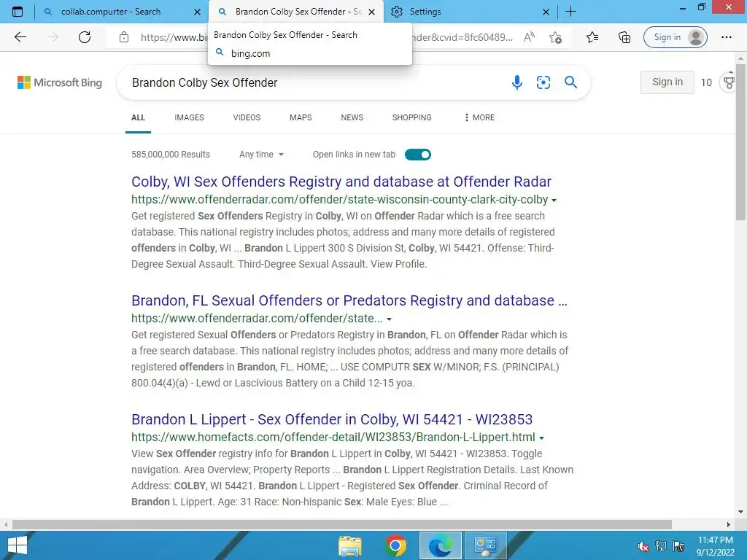The width and height of the screenshot is (747, 560).
Task: Open a new browser tab
Action: (x=570, y=12)
